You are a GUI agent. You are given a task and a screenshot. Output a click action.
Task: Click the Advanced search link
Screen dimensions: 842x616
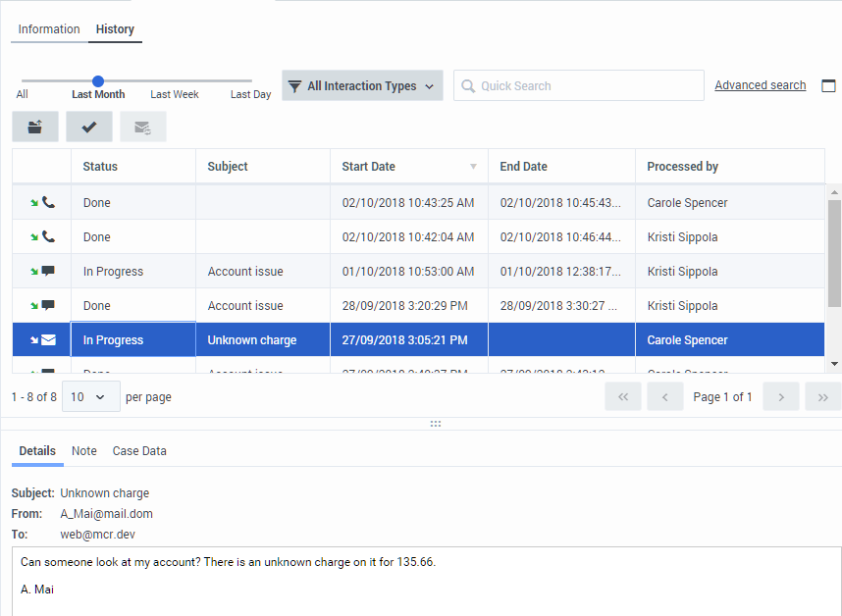[x=760, y=85]
